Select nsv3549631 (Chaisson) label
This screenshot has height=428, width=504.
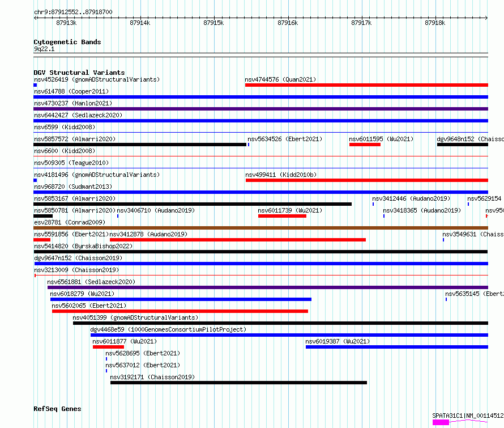tap(473, 234)
